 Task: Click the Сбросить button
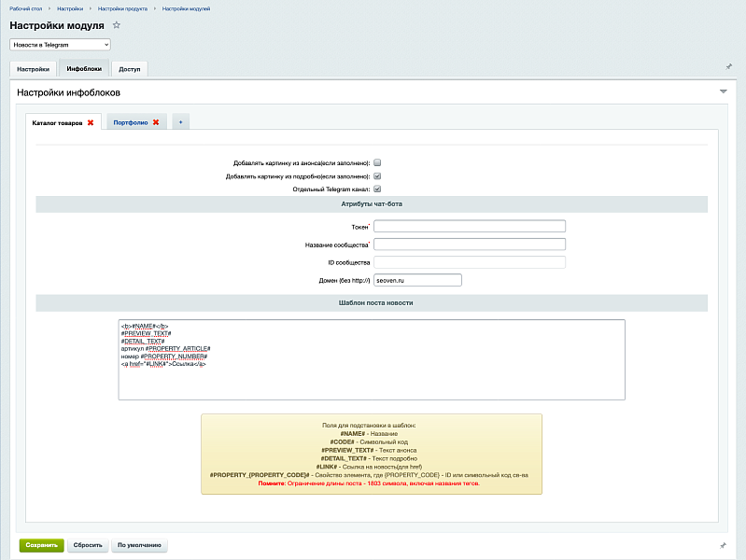pyautogui.click(x=89, y=545)
